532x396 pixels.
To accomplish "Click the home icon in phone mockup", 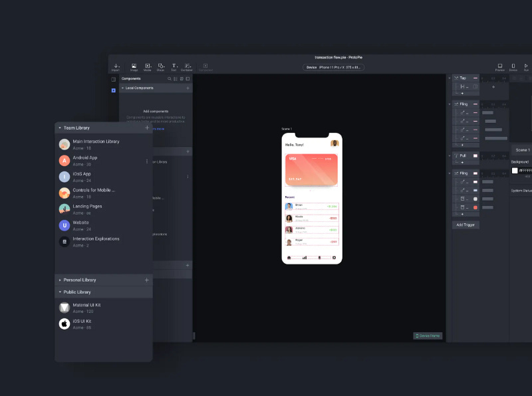I will 289,258.
